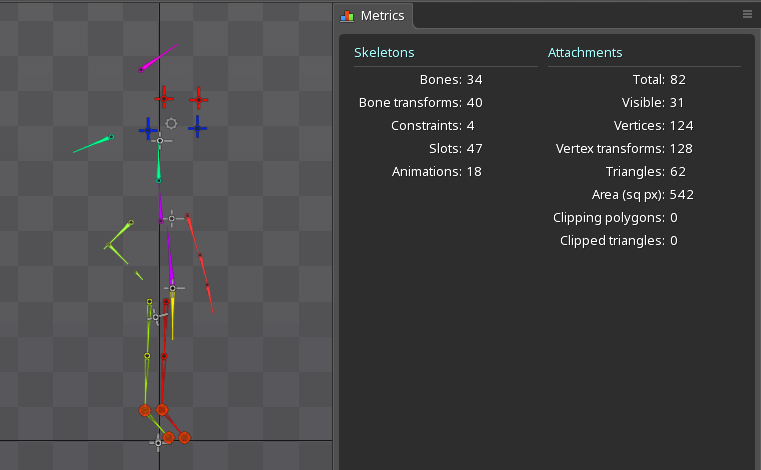Select the right red crosshair marker
Viewport: 761px width, 470px height.
198,99
